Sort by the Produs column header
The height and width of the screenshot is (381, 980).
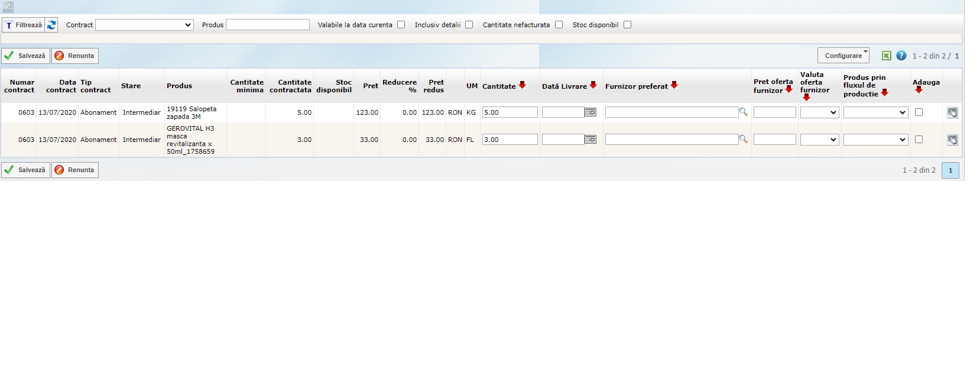(x=179, y=86)
